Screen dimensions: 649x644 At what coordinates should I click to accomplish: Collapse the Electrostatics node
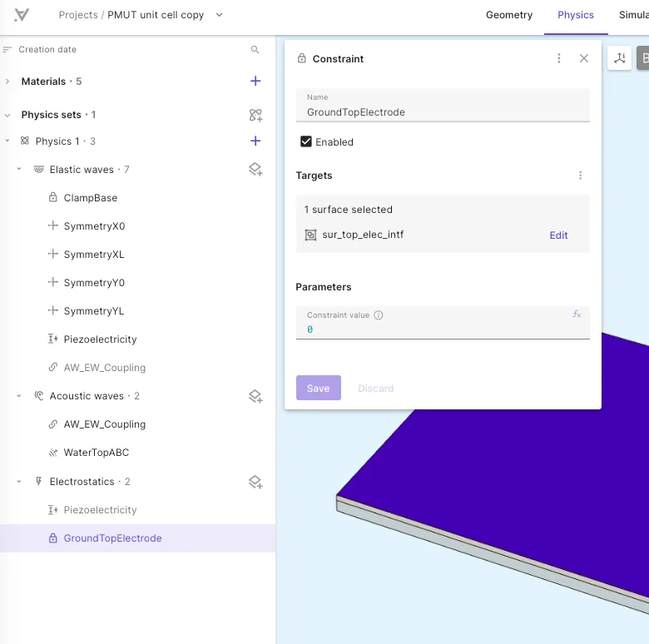19,482
